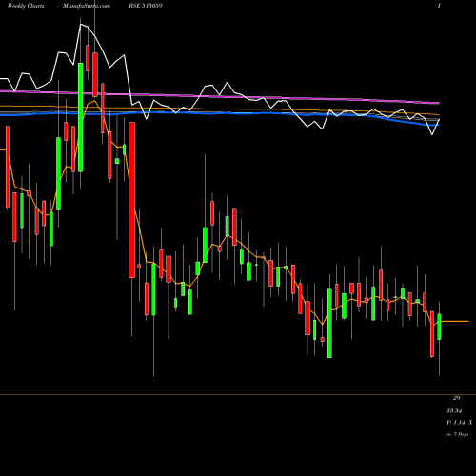Click the 'BSE 513059' symbol label
This screenshot has height=476, width=476.
(x=146, y=6)
